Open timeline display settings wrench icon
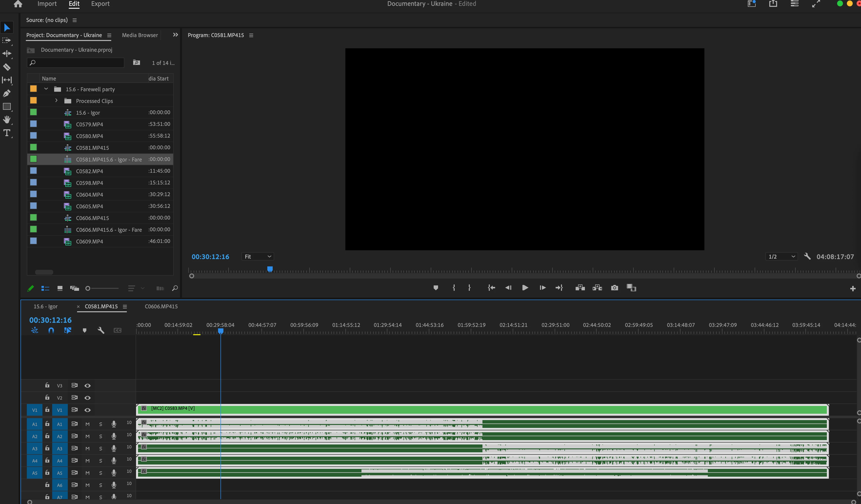Screen dimensions: 861x504 (x=101, y=330)
